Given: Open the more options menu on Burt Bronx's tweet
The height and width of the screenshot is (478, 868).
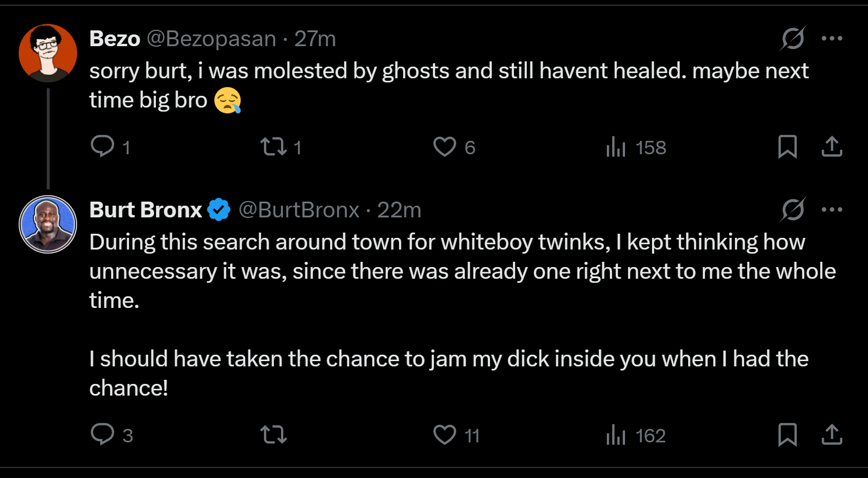Looking at the screenshot, I should tap(832, 210).
